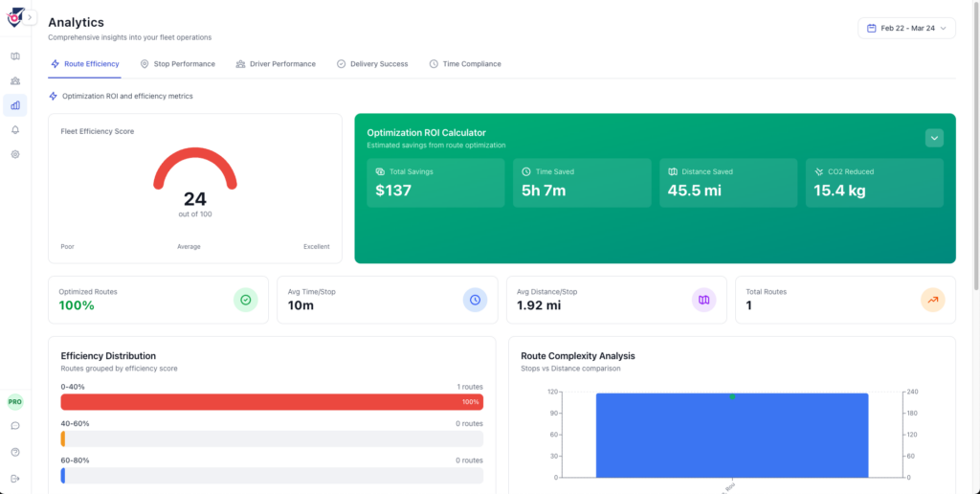Click the Avg Distance/Stop purple map icon

[x=703, y=301]
